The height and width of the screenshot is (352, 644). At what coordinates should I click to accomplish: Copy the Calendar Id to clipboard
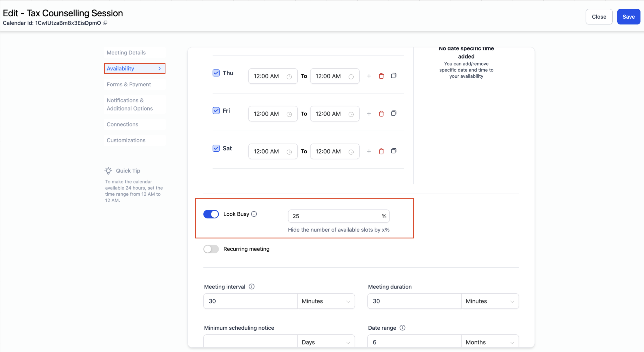(x=105, y=23)
